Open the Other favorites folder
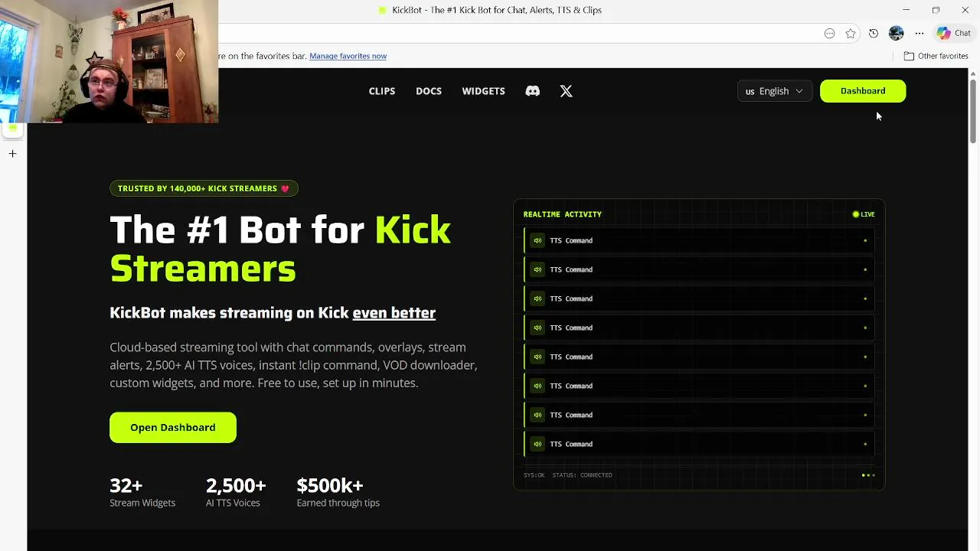980x551 pixels. pos(936,56)
